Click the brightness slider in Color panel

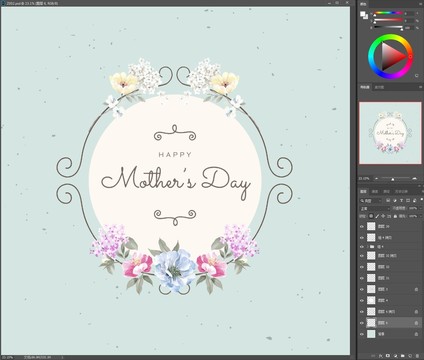coord(388,27)
